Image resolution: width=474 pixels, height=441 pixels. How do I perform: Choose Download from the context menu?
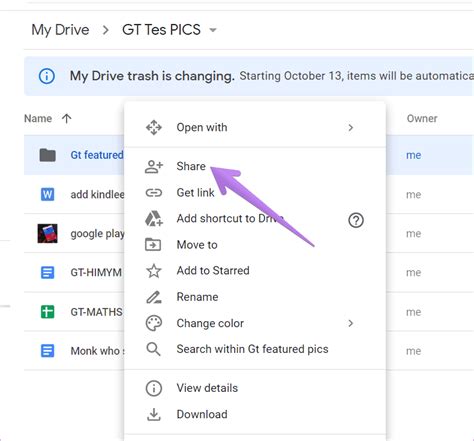coord(255,414)
